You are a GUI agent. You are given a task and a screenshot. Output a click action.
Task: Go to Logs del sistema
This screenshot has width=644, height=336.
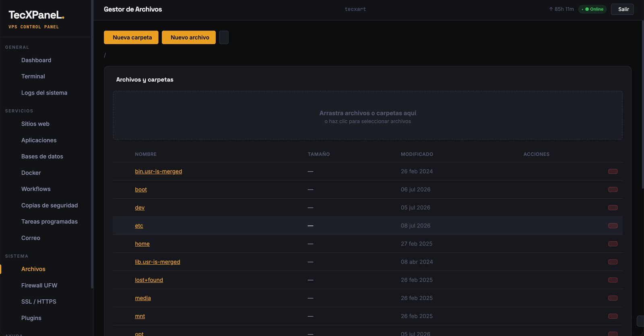point(44,93)
